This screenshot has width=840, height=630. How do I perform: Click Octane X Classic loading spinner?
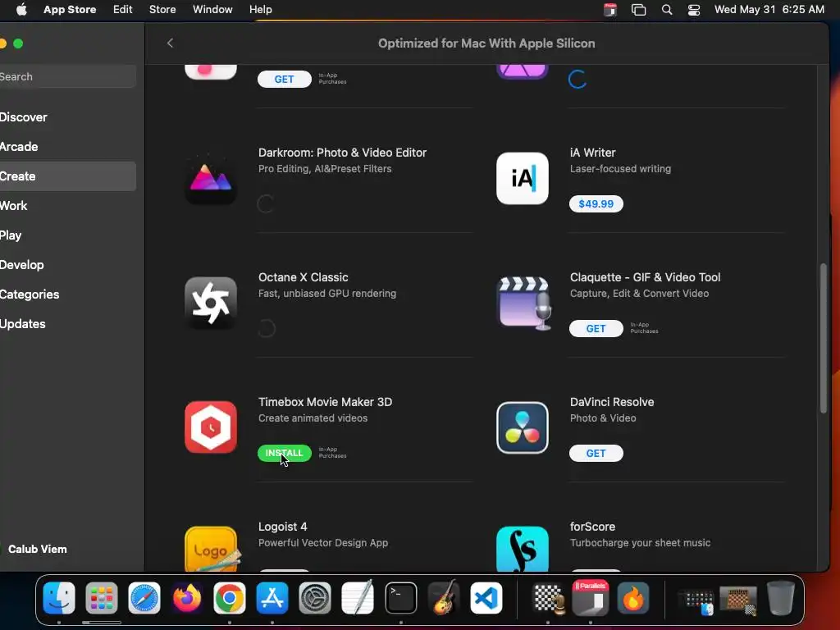267,328
